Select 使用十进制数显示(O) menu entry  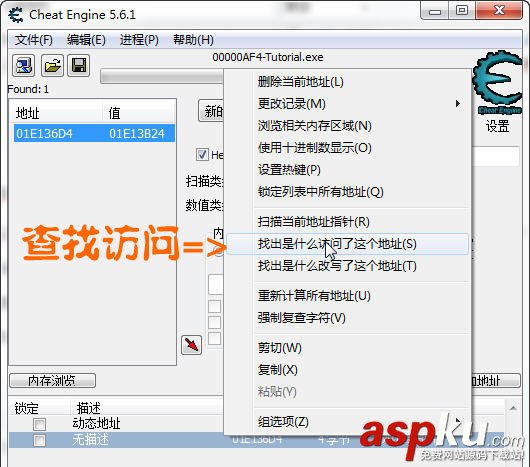347,148
